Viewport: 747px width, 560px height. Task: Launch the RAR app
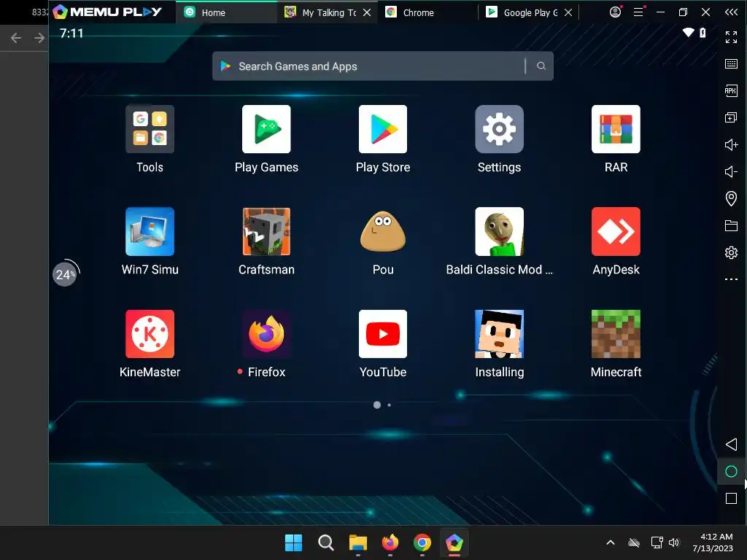(x=616, y=129)
